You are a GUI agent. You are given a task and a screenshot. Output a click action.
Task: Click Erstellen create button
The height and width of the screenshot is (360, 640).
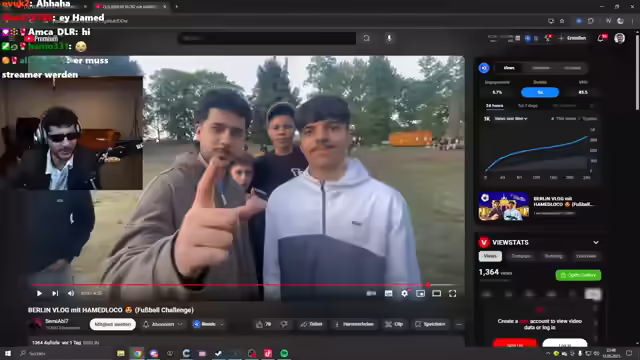(572, 38)
